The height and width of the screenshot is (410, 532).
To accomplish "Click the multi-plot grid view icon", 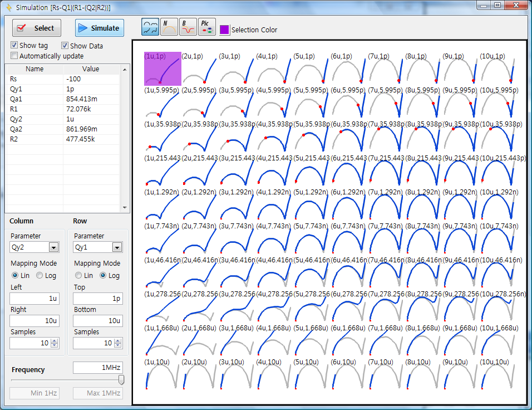I will point(150,27).
